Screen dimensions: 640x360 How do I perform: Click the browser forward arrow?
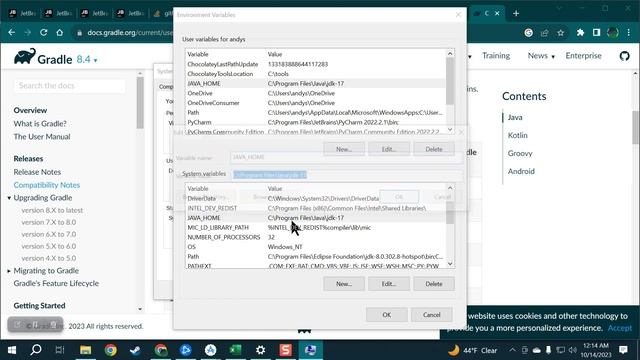[27, 33]
